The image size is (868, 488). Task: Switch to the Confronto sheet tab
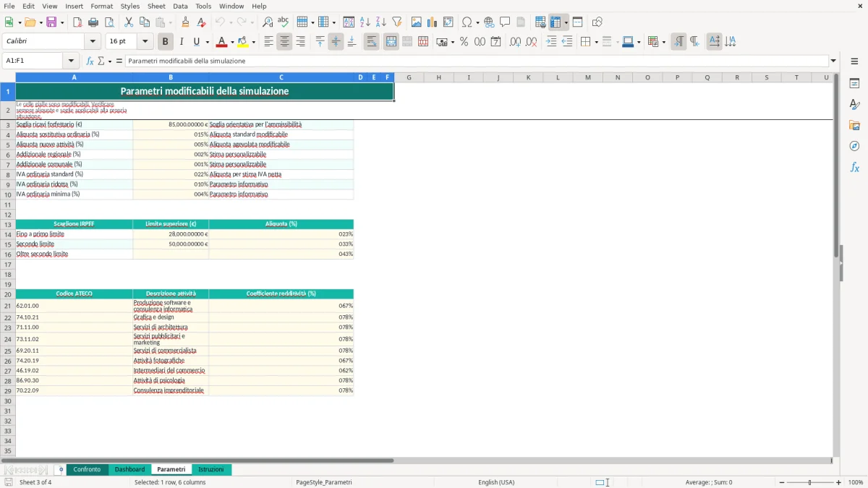[88, 470]
